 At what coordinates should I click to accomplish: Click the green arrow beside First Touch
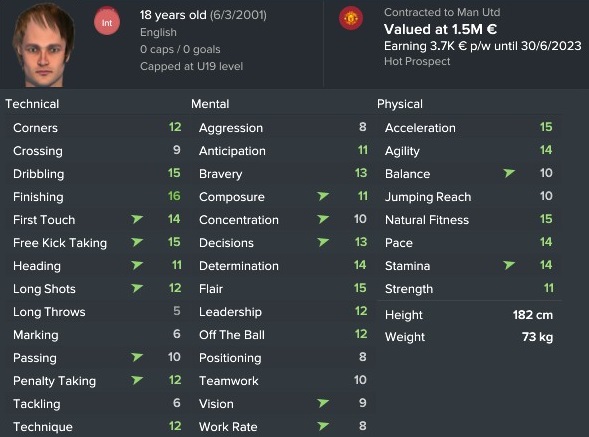[137, 219]
